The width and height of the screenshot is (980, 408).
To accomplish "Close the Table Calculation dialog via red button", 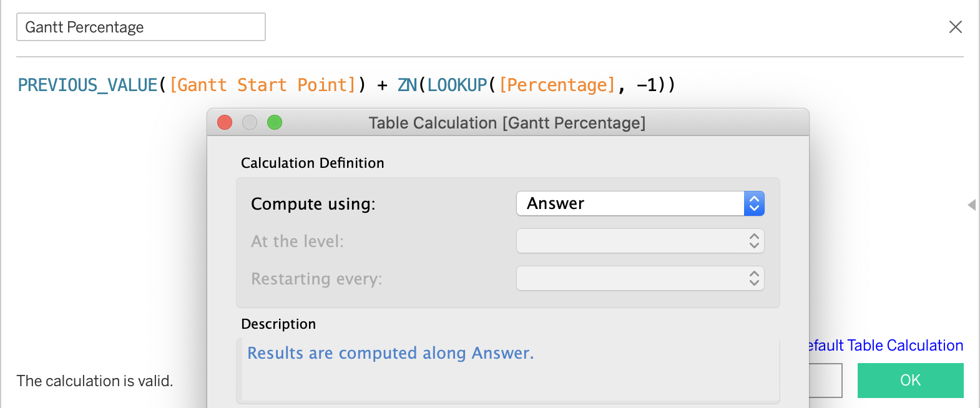I will coord(225,122).
